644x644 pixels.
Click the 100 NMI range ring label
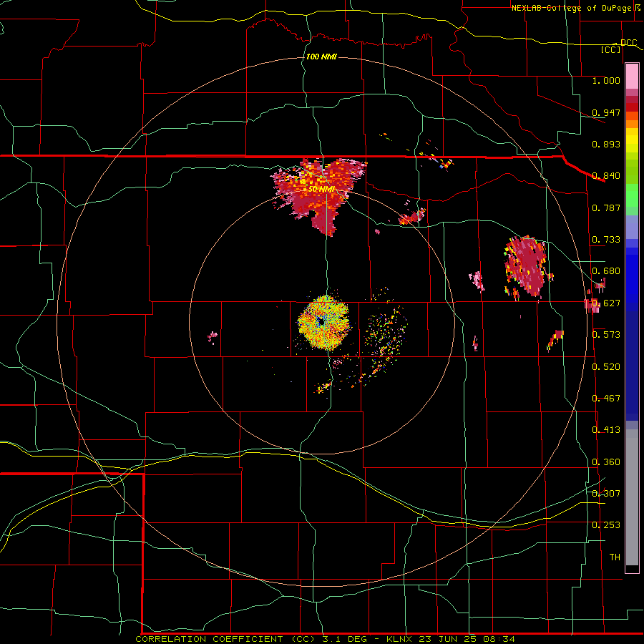pos(321,57)
